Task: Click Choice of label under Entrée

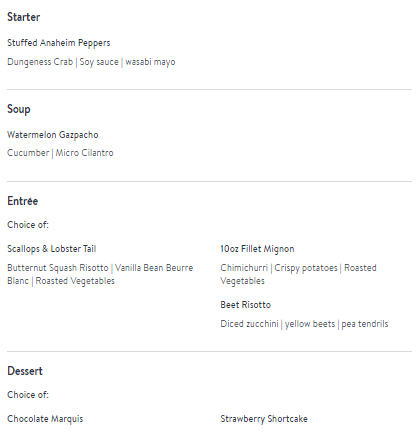Action: coord(28,225)
